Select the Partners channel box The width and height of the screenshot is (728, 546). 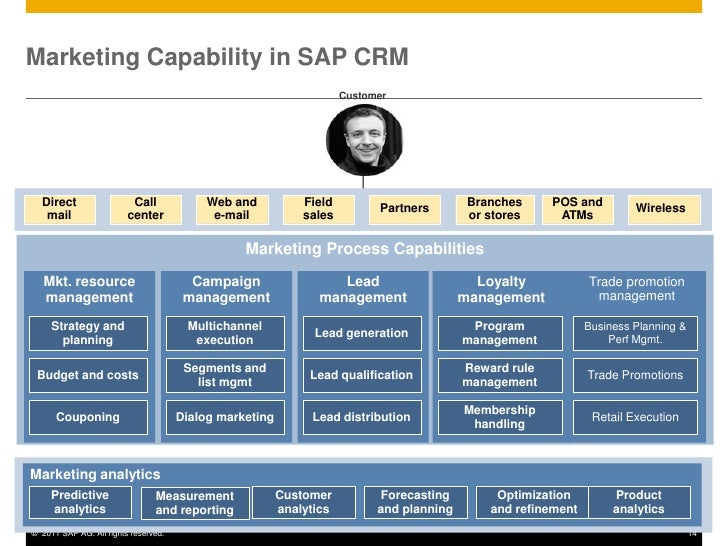(404, 209)
